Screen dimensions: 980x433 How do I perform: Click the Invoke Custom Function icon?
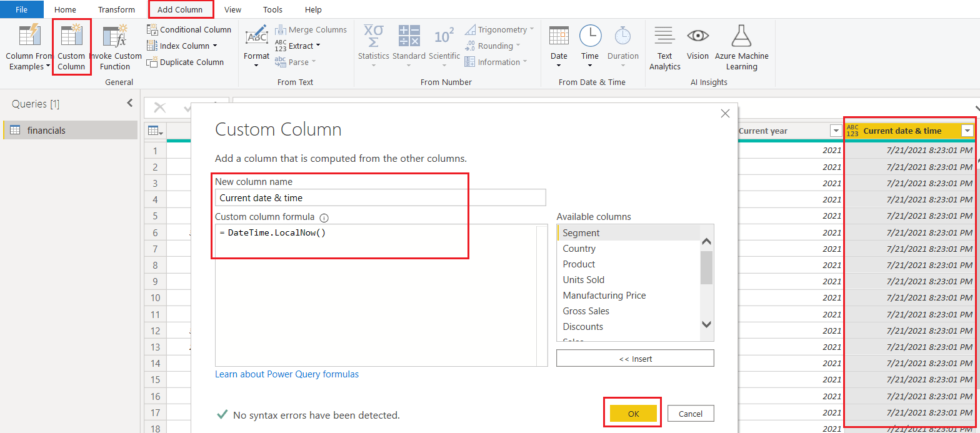[x=115, y=36]
